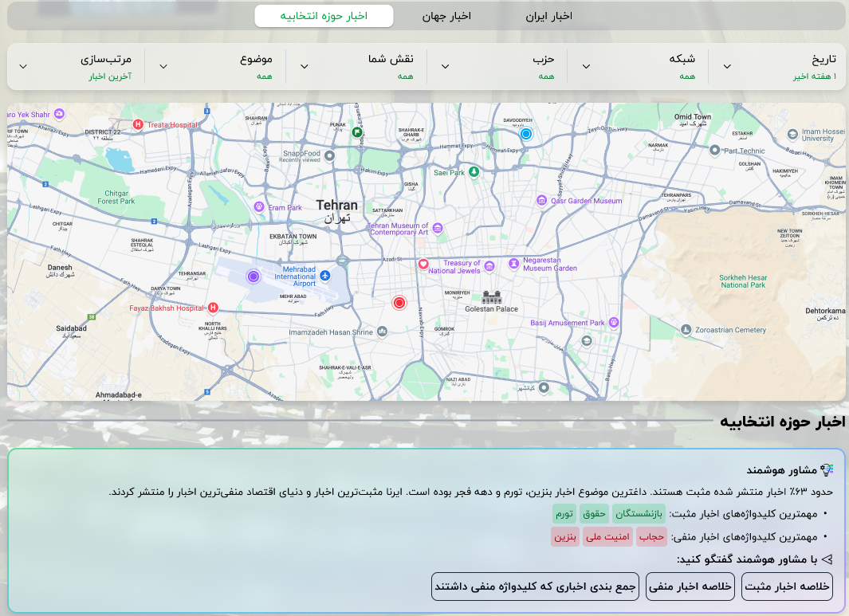Select the Eram Park map marker
Screen dimensions: 849x616
point(259,207)
